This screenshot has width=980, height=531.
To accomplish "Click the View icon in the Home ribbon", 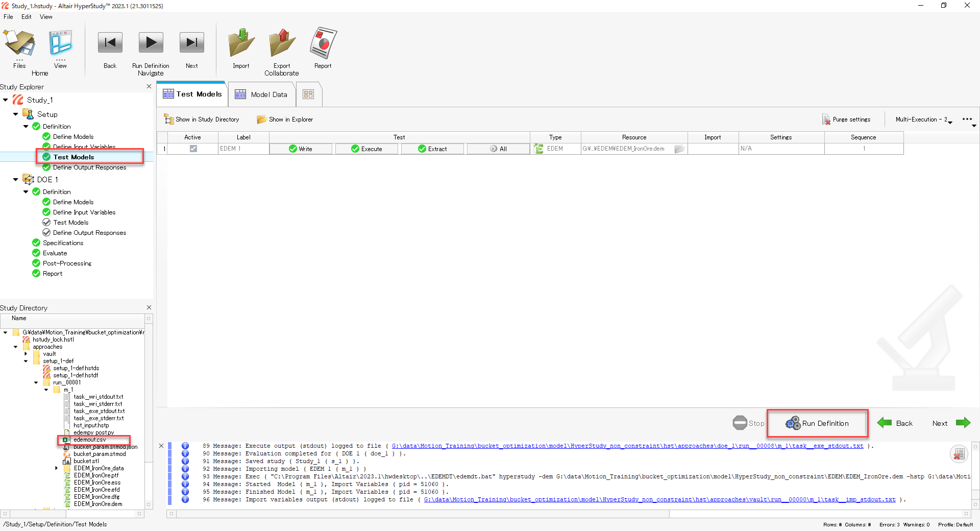I will coord(60,43).
